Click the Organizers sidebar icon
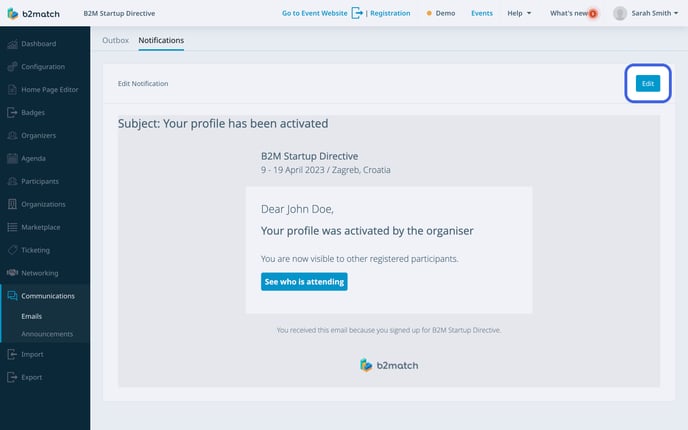The image size is (688, 430). (x=12, y=136)
